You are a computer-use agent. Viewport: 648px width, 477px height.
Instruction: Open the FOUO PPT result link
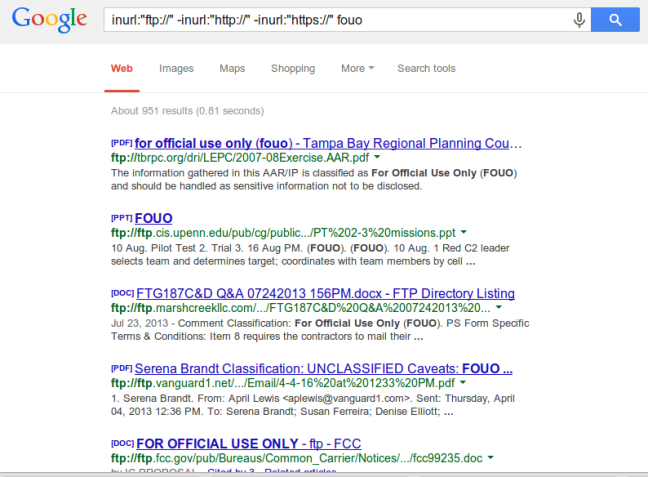[x=153, y=218]
